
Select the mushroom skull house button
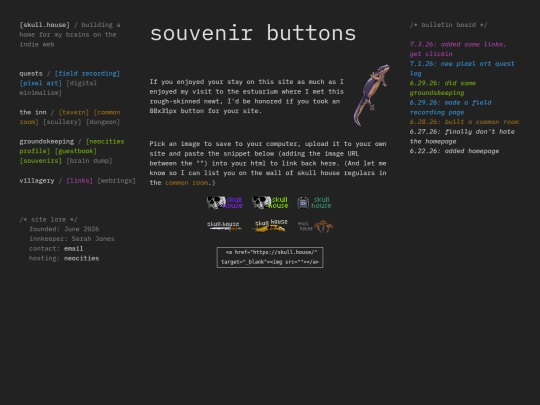[315, 226]
